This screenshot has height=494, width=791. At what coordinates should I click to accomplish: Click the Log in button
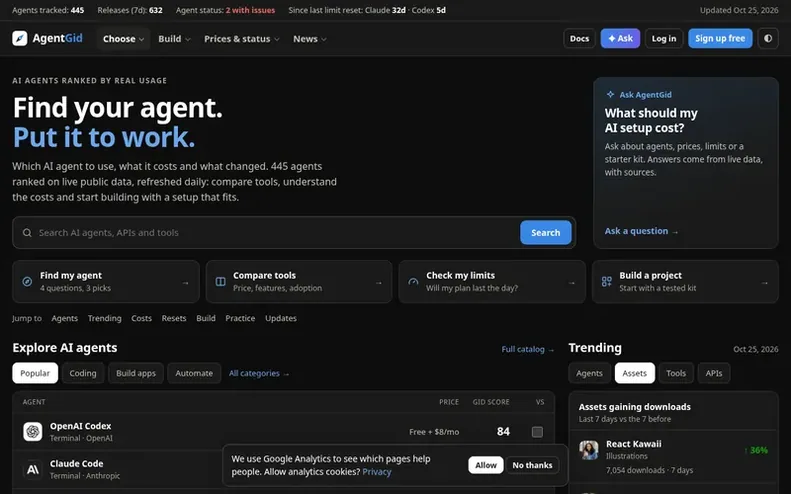click(663, 38)
